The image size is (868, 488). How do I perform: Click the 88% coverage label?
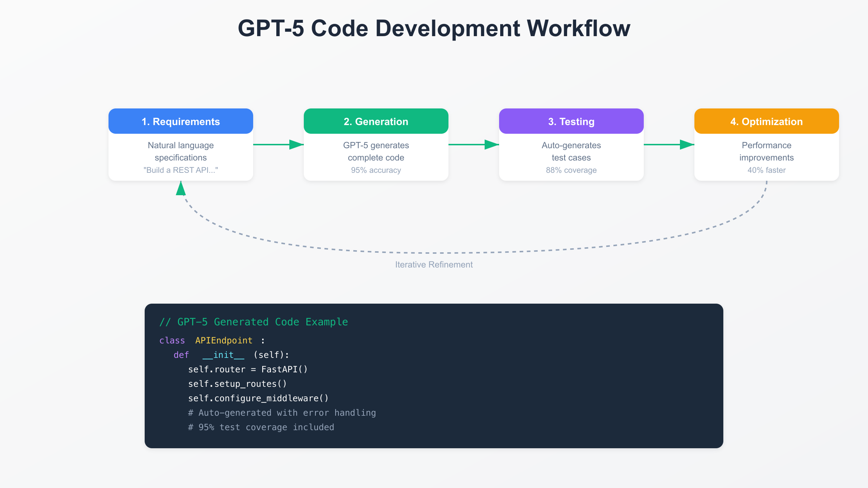pyautogui.click(x=571, y=170)
